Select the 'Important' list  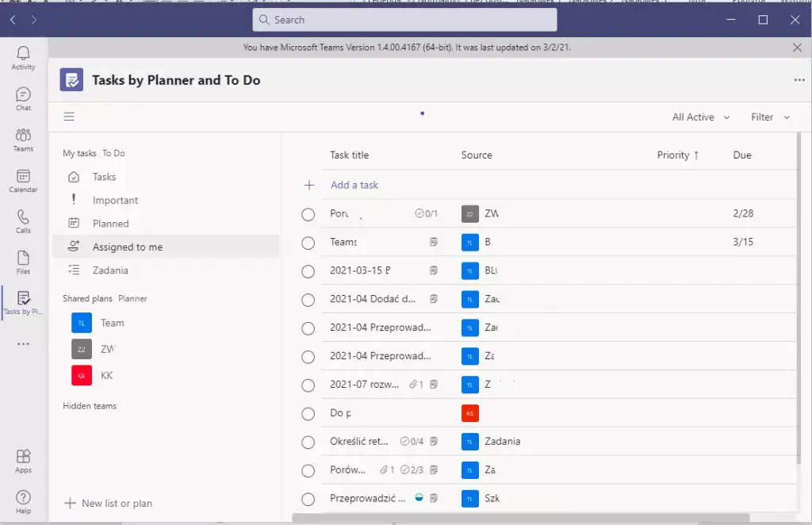[115, 201]
